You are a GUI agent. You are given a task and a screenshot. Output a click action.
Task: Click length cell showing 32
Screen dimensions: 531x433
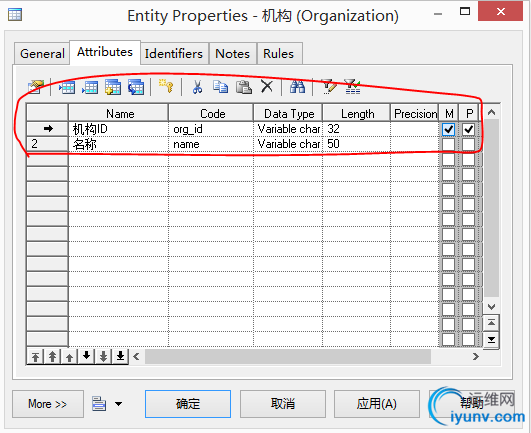[356, 129]
